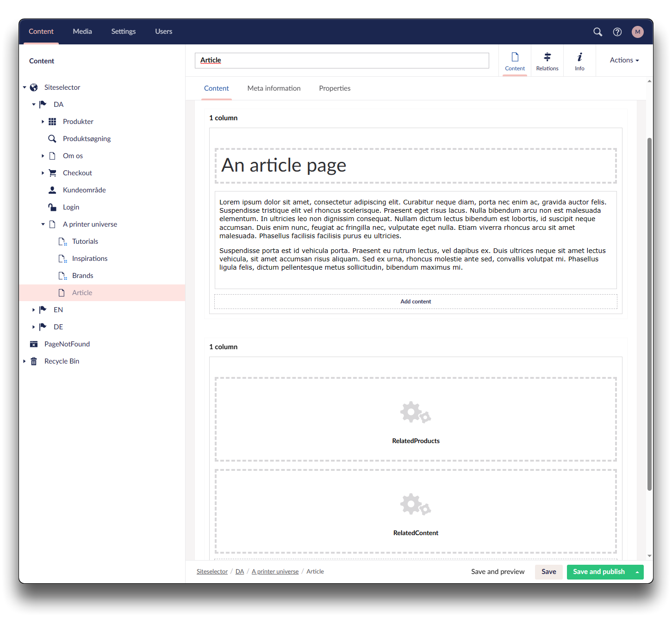Open Save and publish dropdown arrow

point(637,572)
